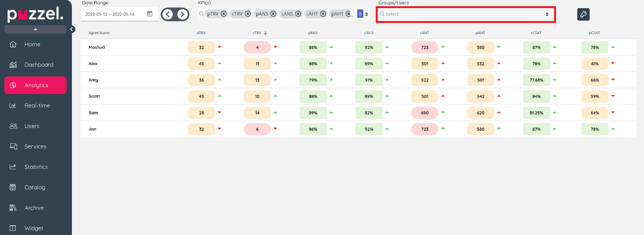644x235 pixels.
Task: Open the Groups/Users Select dropdown
Action: [465, 14]
